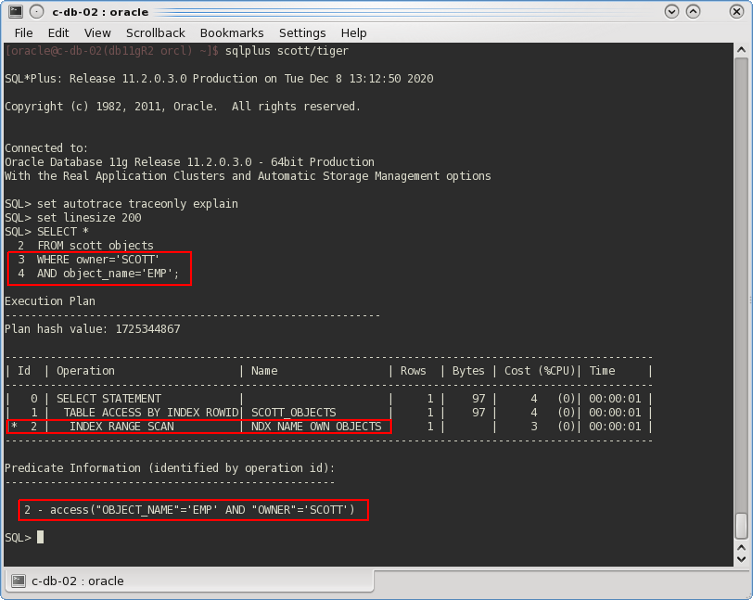
Task: Close the window with X icon
Action: [x=736, y=12]
